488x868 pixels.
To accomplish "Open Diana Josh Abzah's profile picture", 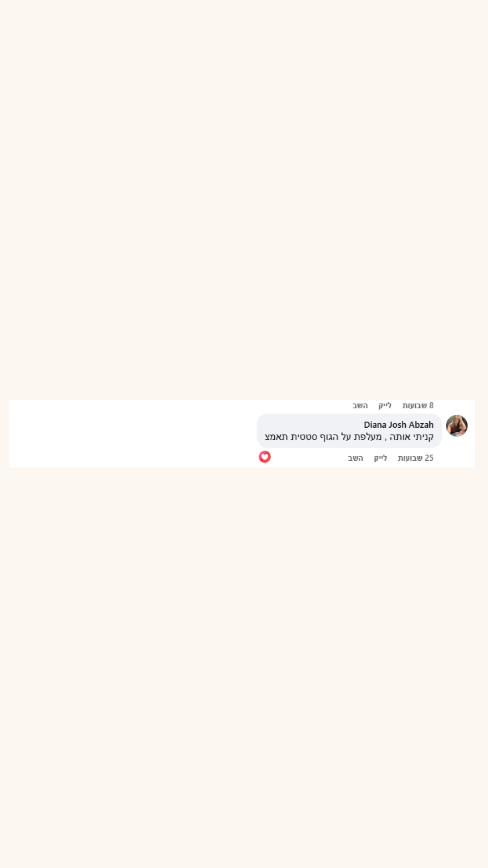I will pos(457,426).
